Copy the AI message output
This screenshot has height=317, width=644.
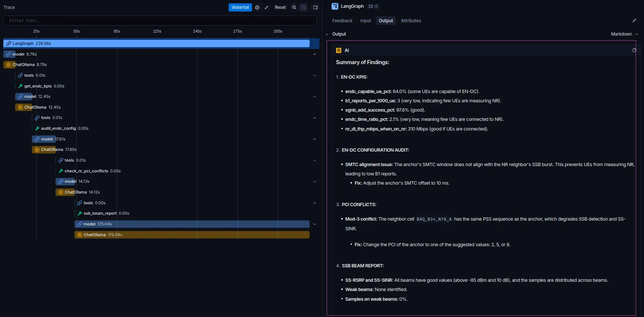click(x=634, y=50)
